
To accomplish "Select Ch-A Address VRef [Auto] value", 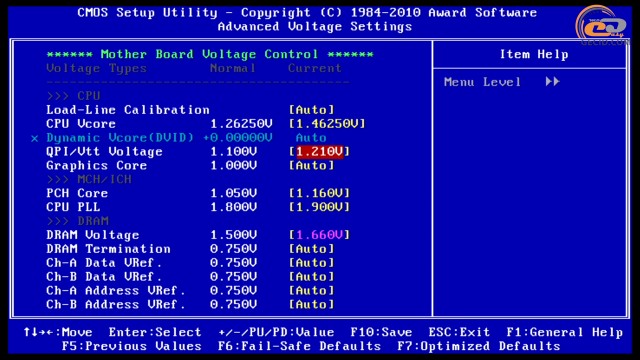I will click(x=312, y=290).
